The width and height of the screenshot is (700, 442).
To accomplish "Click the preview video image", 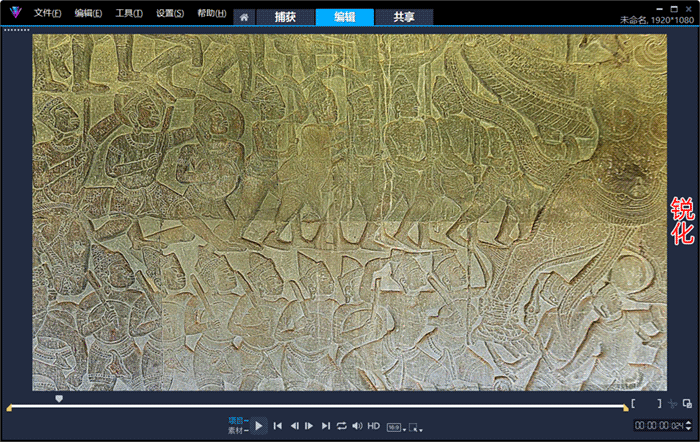I will click(350, 213).
